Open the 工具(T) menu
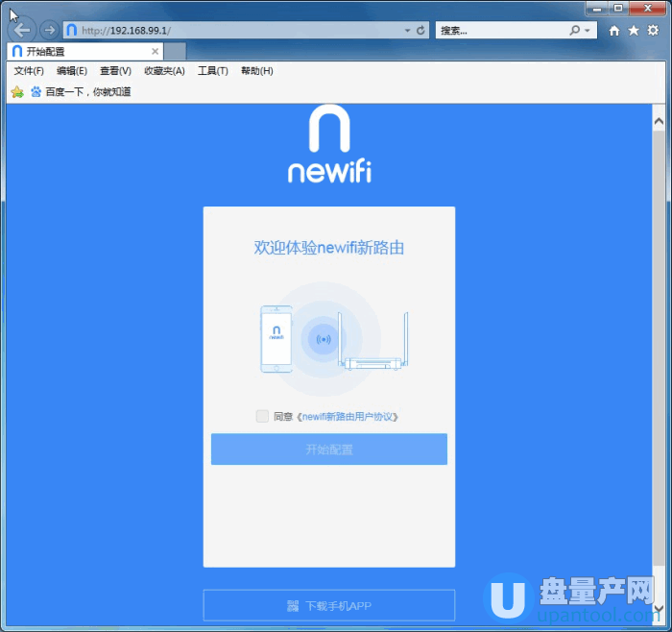Image resolution: width=672 pixels, height=632 pixels. pyautogui.click(x=212, y=71)
